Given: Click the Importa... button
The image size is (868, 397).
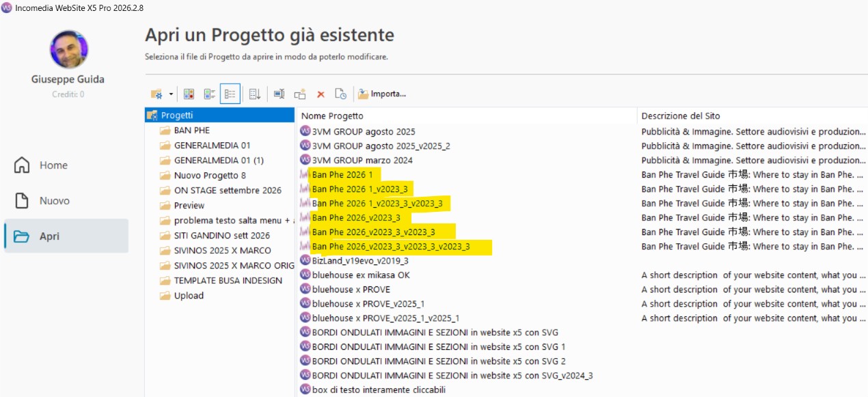Looking at the screenshot, I should pyautogui.click(x=382, y=94).
